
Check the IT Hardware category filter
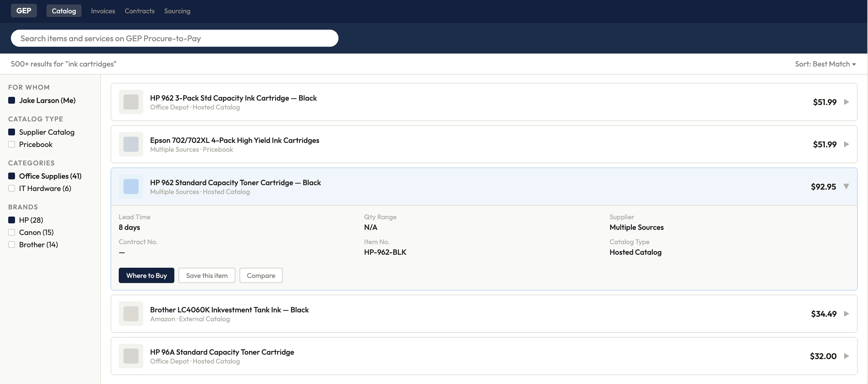pyautogui.click(x=12, y=188)
